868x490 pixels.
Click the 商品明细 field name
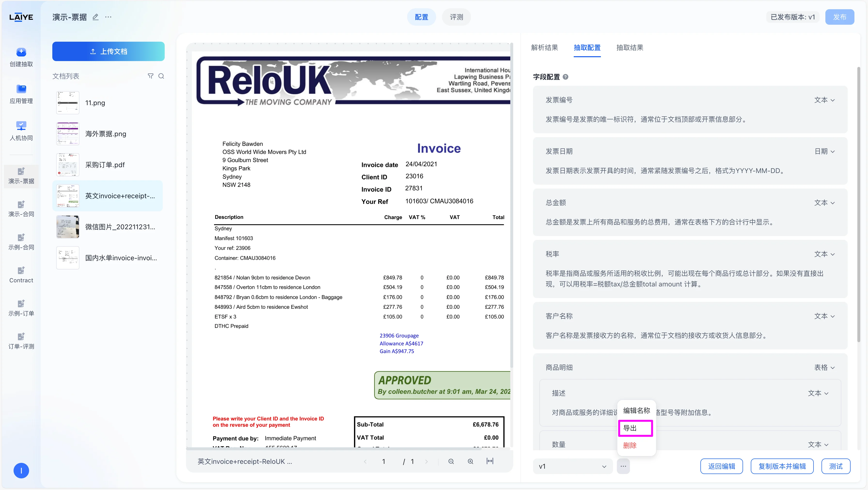click(559, 367)
